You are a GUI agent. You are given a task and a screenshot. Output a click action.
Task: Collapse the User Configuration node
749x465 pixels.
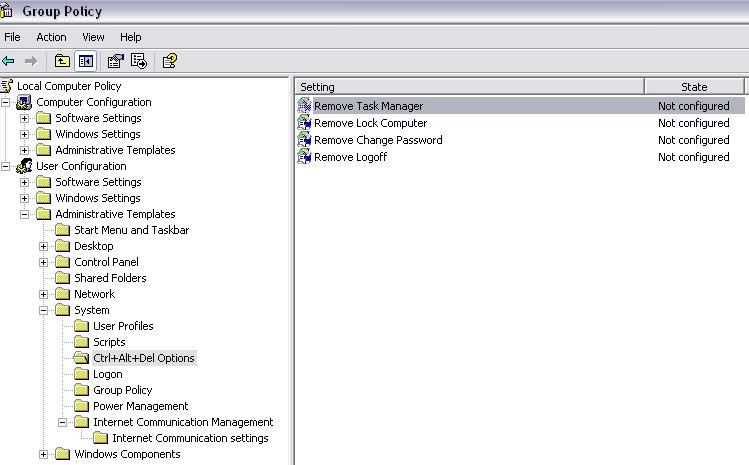point(5,166)
